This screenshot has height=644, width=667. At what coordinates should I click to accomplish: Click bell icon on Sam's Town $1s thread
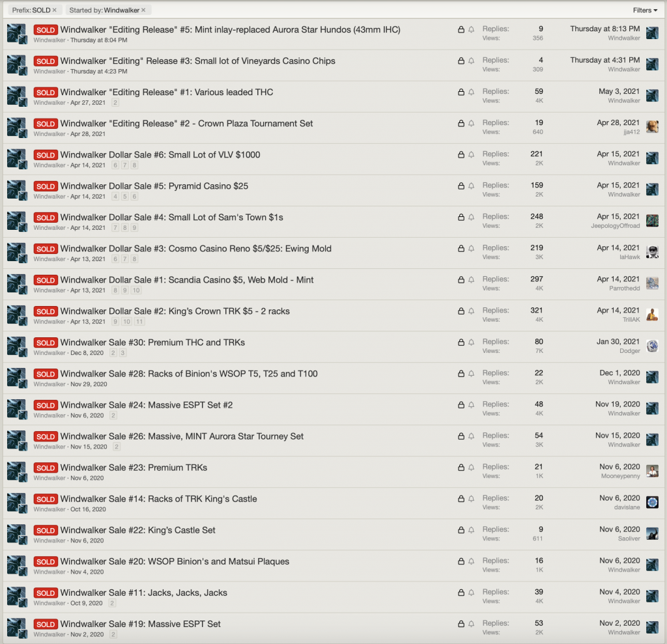tap(471, 217)
